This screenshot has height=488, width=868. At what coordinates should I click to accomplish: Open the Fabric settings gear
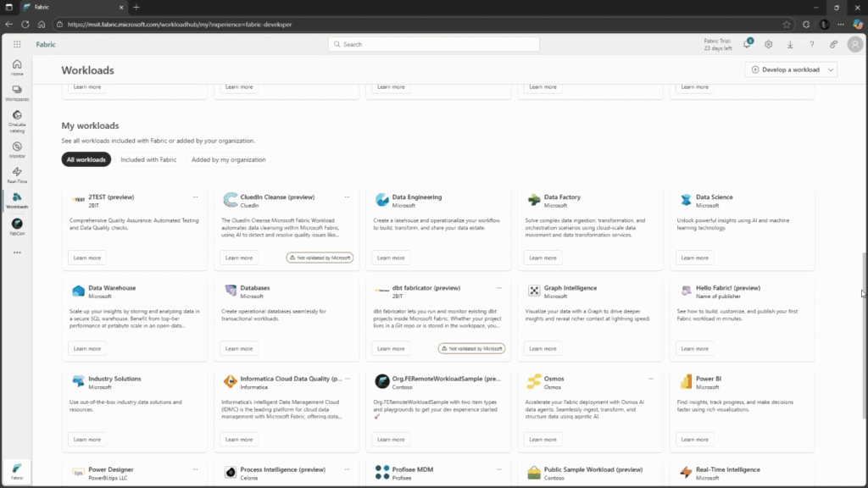click(768, 44)
